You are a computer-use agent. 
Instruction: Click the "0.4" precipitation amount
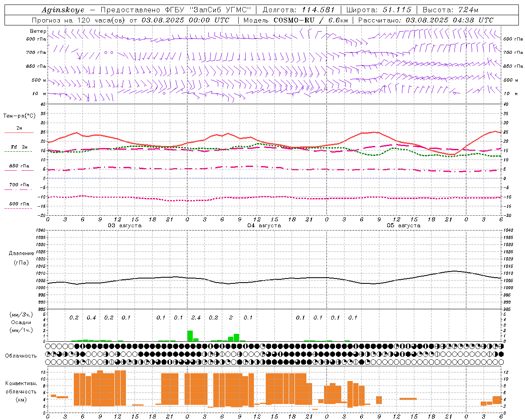91,317
